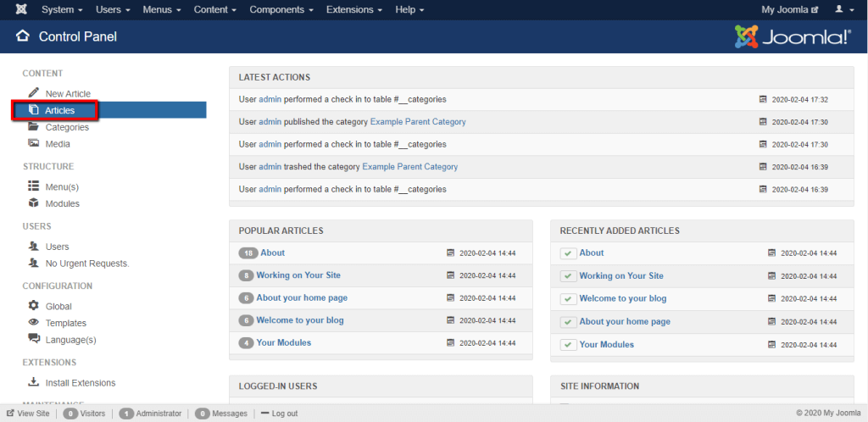Open About your home page in Popular Articles
The image size is (868, 422).
click(302, 297)
